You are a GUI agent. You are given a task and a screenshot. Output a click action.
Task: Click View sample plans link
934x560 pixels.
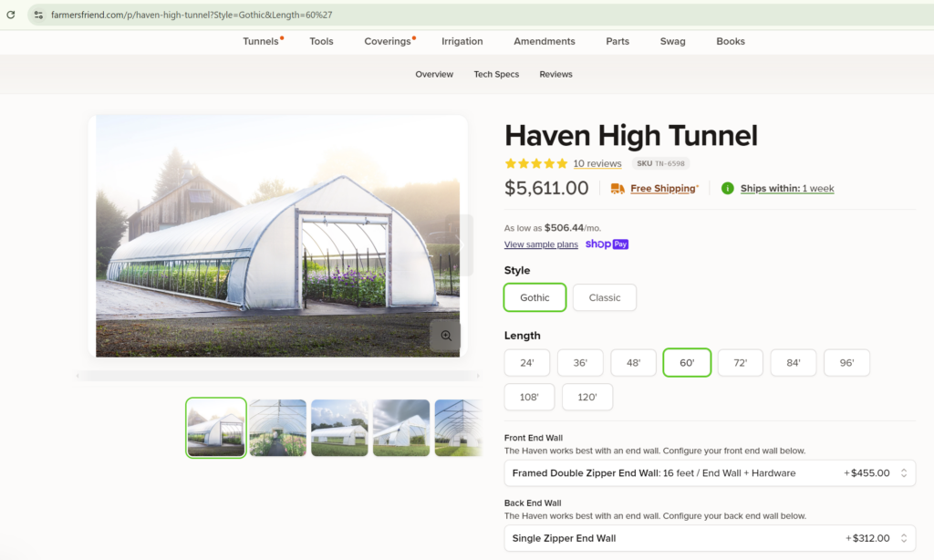(x=541, y=244)
